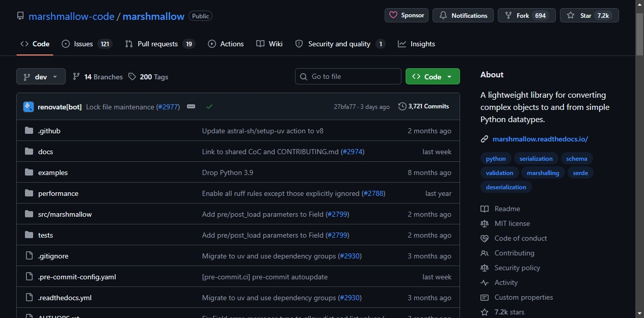Click the .gitignore file icon
Image resolution: width=644 pixels, height=318 pixels.
[x=29, y=256]
